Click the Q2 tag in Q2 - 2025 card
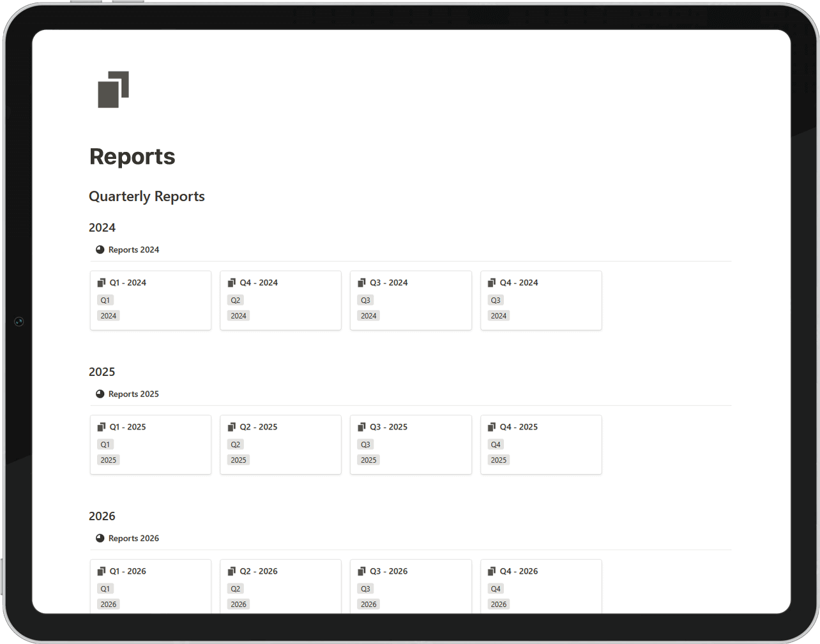 (236, 444)
